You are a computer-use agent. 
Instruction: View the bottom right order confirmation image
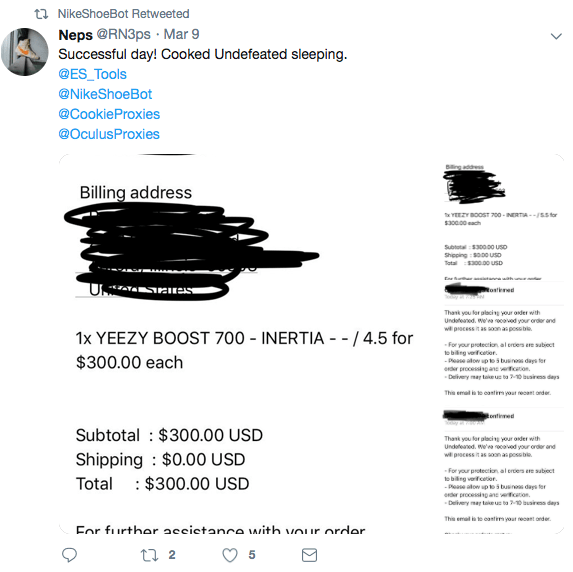click(x=502, y=471)
